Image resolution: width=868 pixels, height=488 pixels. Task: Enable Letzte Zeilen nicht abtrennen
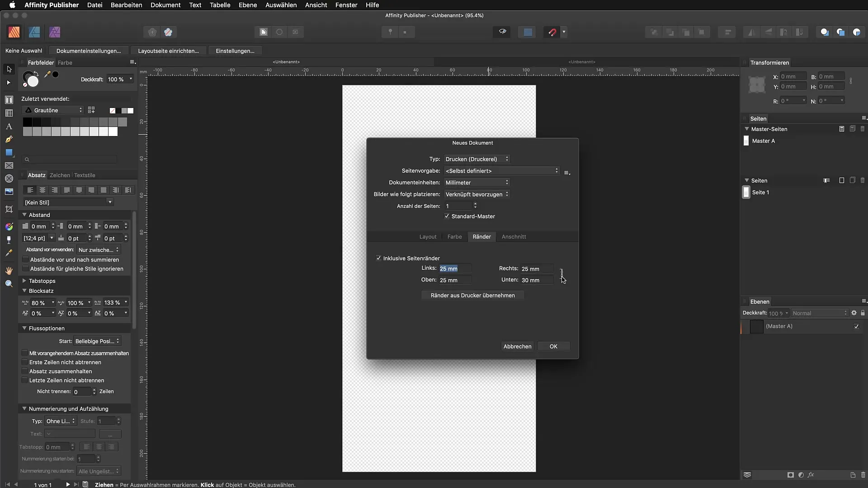pos(25,380)
